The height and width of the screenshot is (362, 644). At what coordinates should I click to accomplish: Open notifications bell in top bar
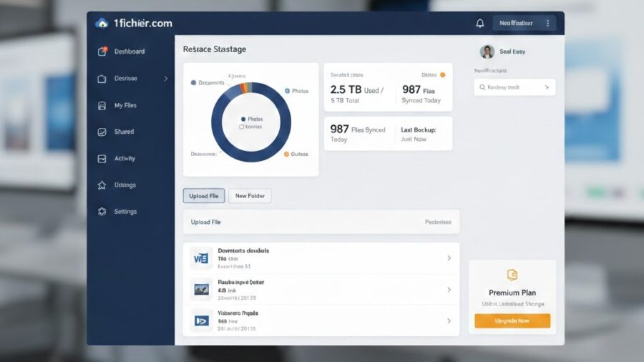click(480, 24)
